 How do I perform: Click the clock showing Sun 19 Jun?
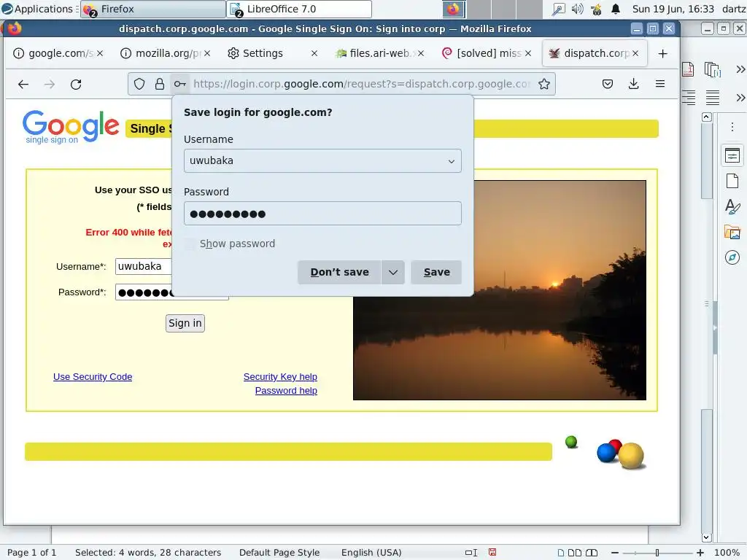point(673,9)
